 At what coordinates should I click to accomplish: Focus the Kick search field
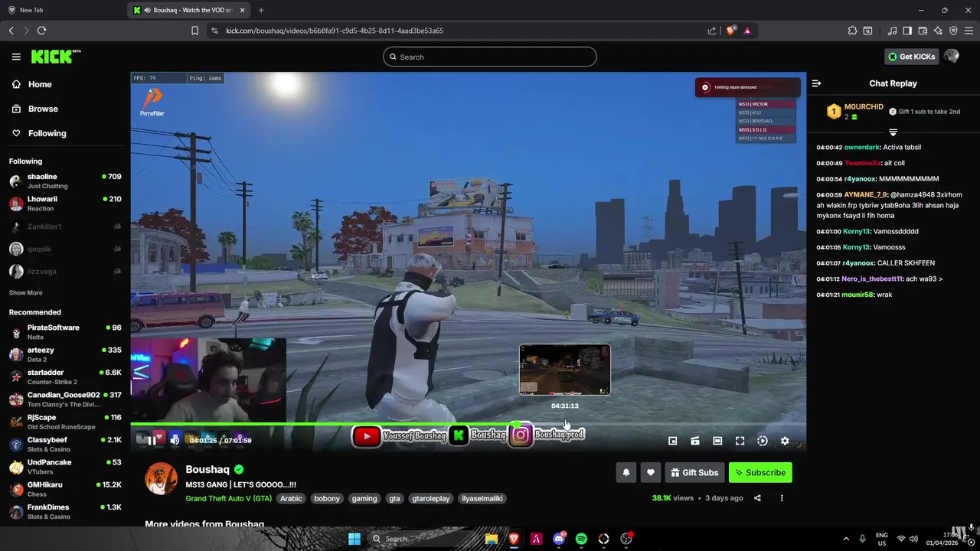[490, 57]
